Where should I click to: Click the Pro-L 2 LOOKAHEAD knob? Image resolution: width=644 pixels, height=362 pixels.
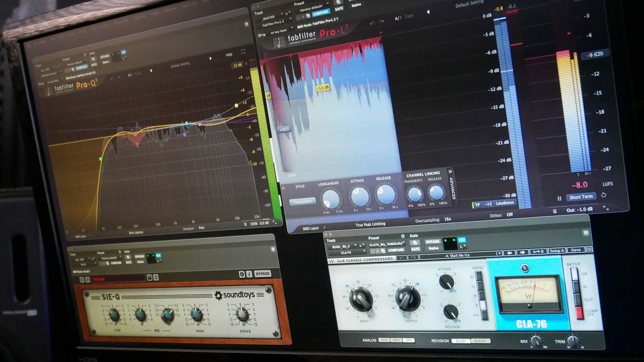(x=331, y=199)
